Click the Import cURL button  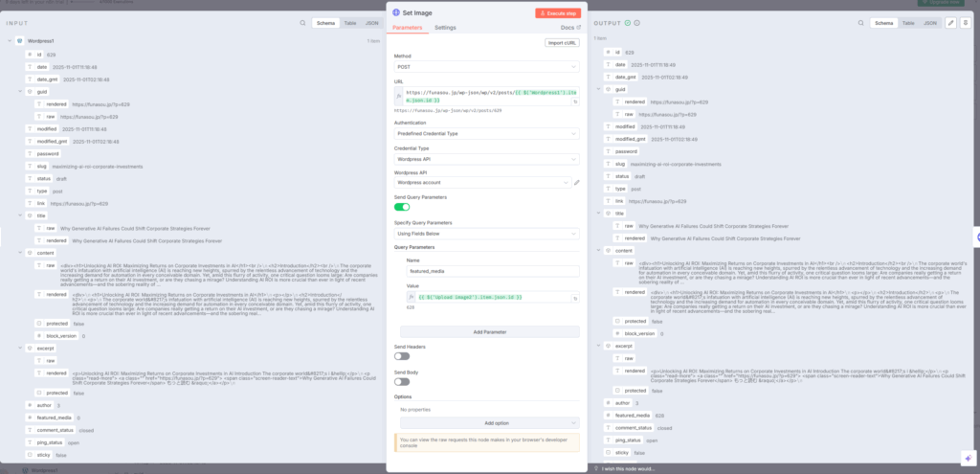click(x=561, y=43)
